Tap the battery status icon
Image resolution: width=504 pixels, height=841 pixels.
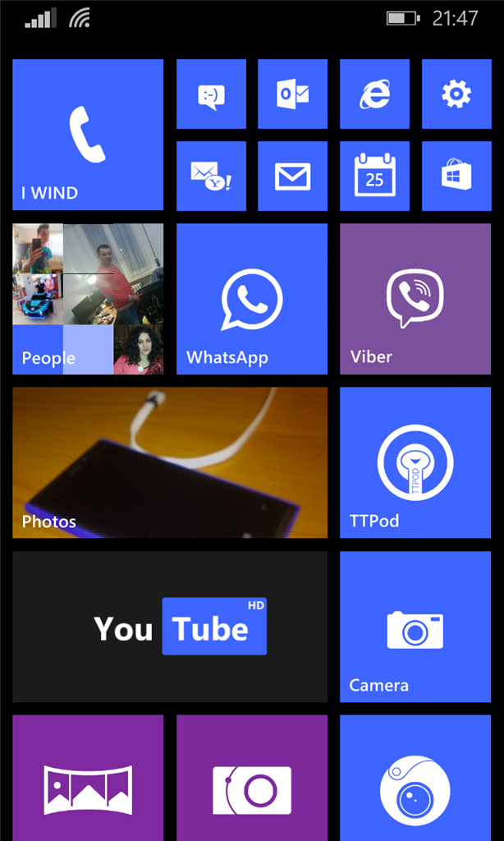pos(403,19)
